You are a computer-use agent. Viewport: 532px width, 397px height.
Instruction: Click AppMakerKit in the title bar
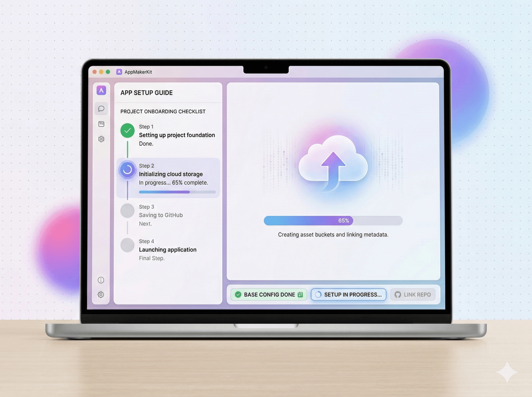click(139, 72)
